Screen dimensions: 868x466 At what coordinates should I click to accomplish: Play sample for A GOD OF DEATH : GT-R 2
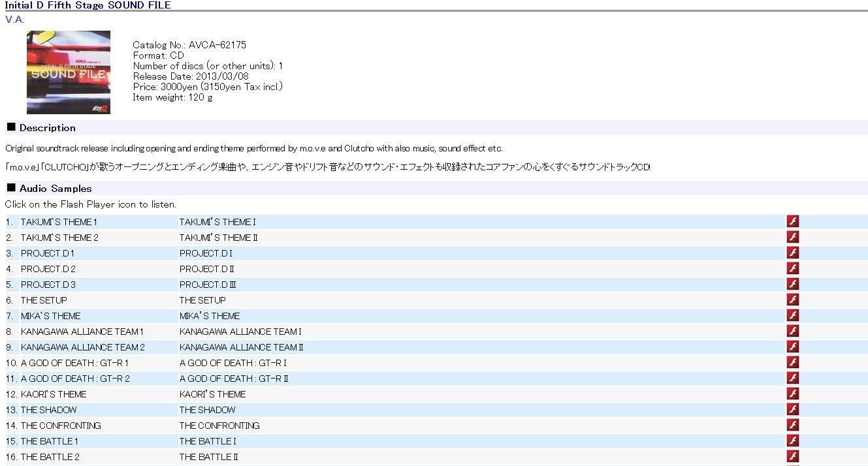(x=792, y=378)
